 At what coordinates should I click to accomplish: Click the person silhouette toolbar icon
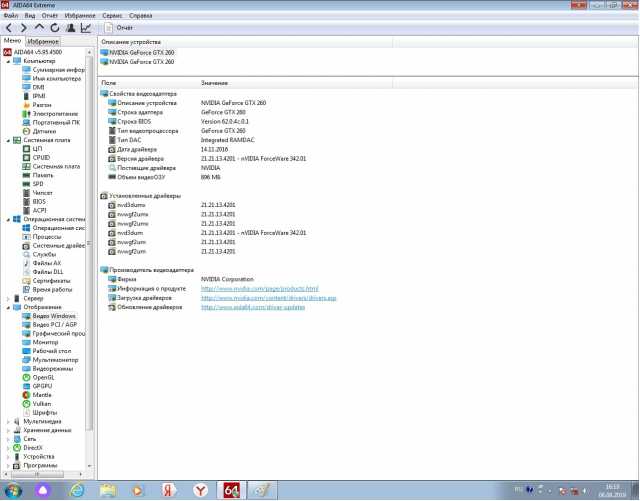[x=70, y=28]
